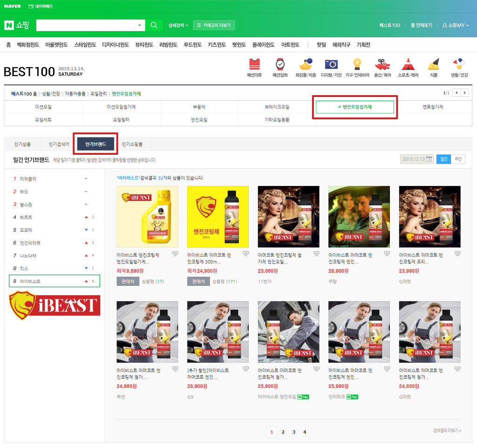This screenshot has width=477, height=448.
Task: Toggle heart on 23,990원 G마켓 product
Action: 457,254
